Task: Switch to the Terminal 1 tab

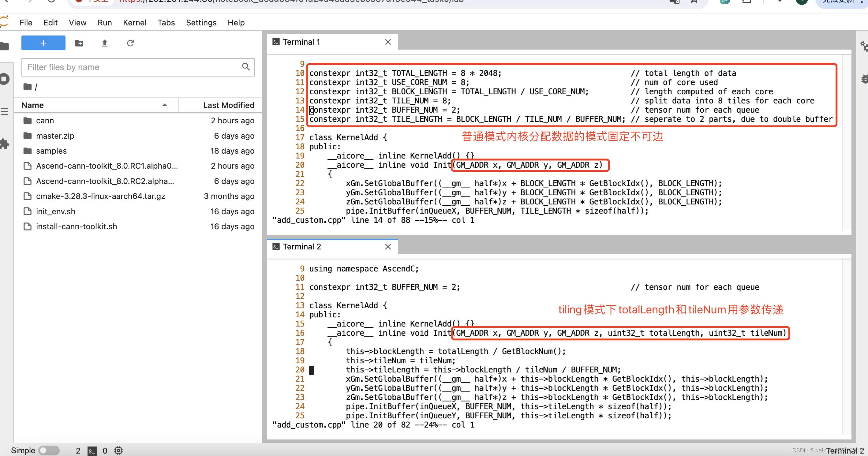Action: tap(301, 42)
